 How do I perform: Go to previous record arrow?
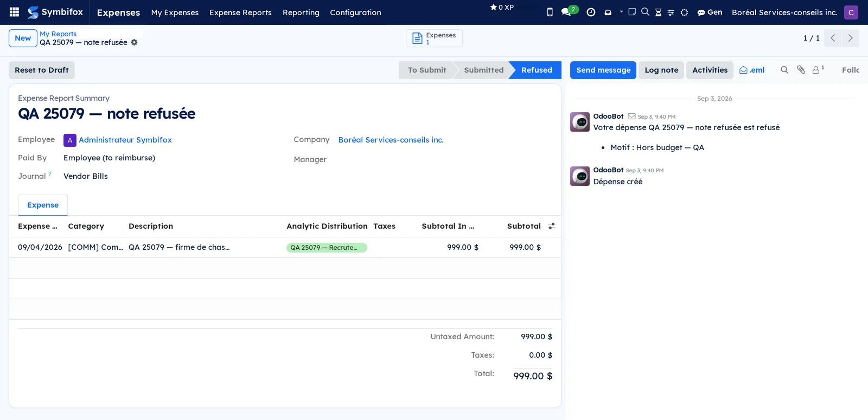(x=833, y=38)
